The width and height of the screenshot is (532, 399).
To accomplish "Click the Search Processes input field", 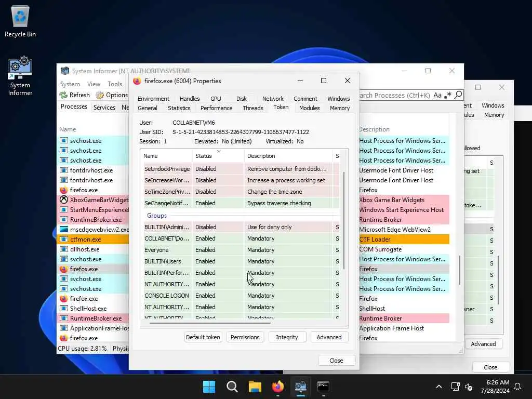I will [395, 96].
